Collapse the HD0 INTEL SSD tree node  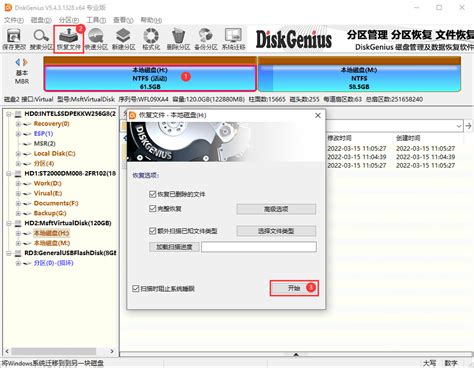coord(9,114)
